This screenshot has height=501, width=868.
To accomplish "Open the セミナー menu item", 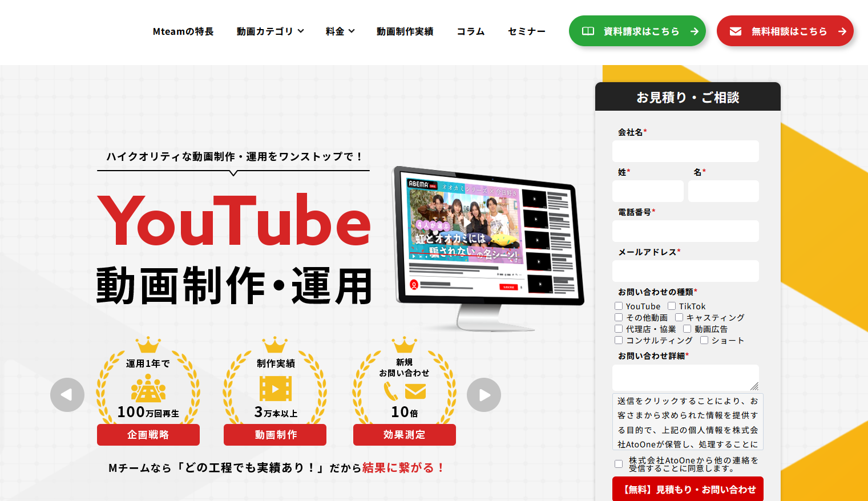I will 526,31.
